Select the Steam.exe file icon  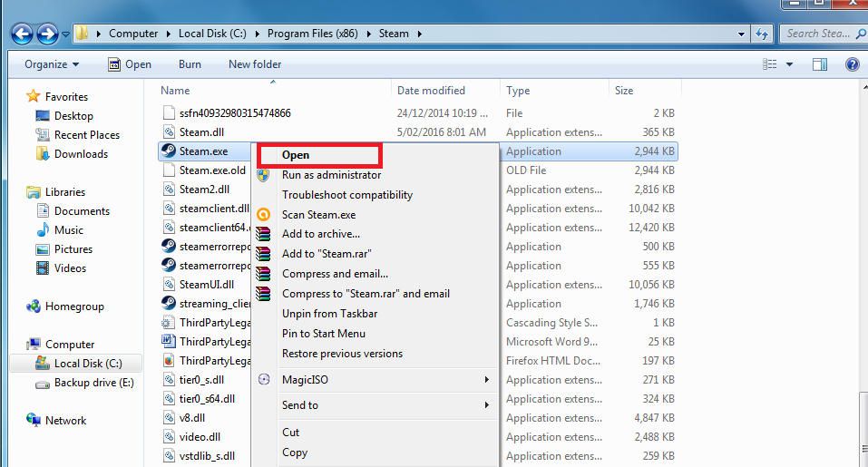[x=169, y=151]
